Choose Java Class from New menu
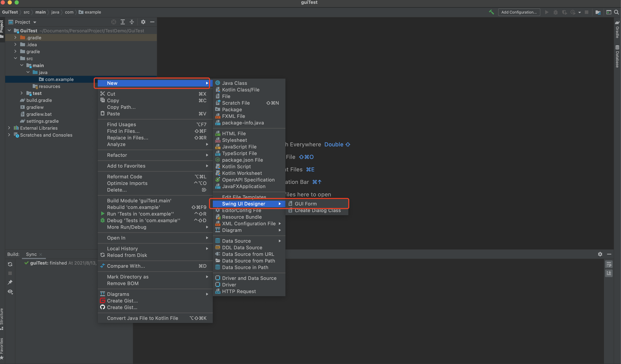The width and height of the screenshot is (621, 364). 249,83
